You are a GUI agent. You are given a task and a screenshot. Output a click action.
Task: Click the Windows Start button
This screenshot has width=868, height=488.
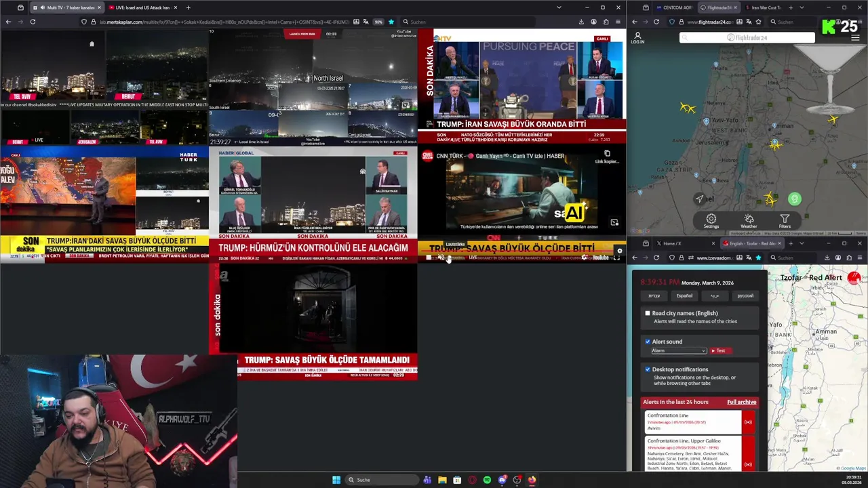coord(336,480)
